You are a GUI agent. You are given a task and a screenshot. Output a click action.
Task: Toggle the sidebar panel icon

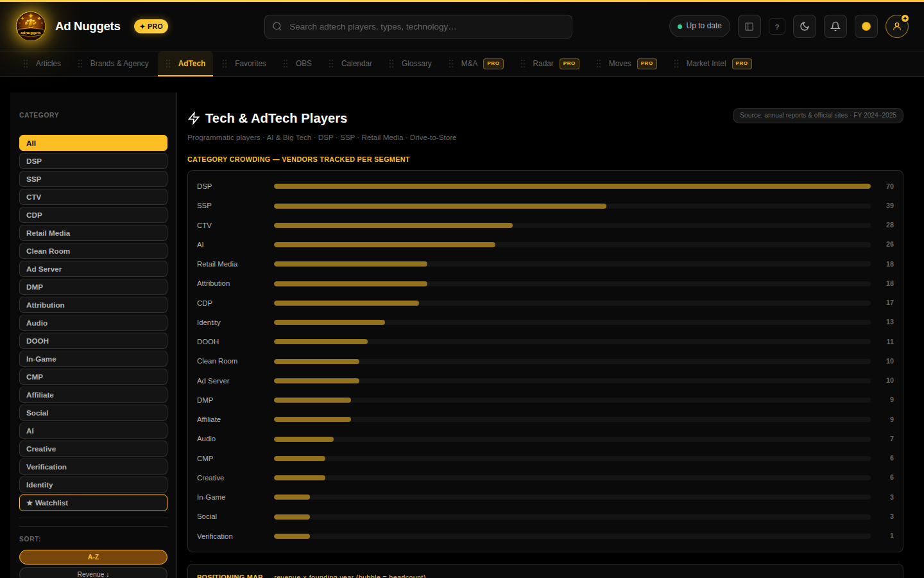749,26
